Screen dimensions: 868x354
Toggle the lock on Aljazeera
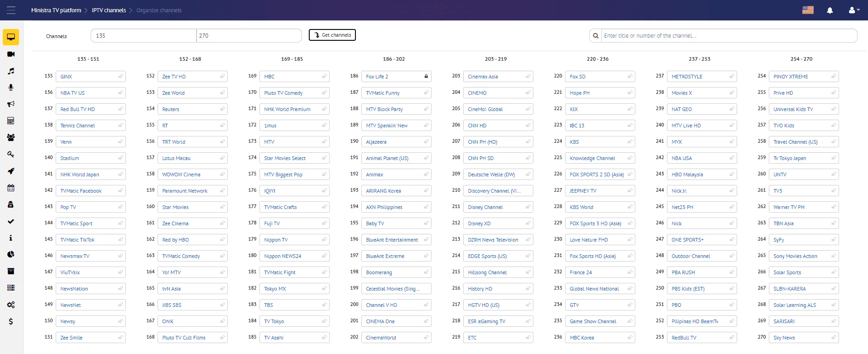coord(426,141)
